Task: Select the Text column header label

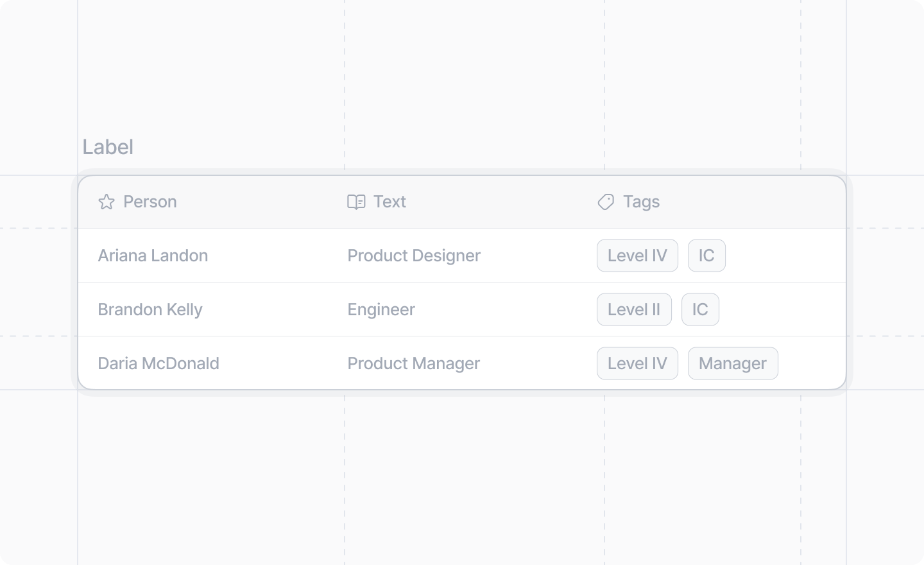Action: pos(389,202)
